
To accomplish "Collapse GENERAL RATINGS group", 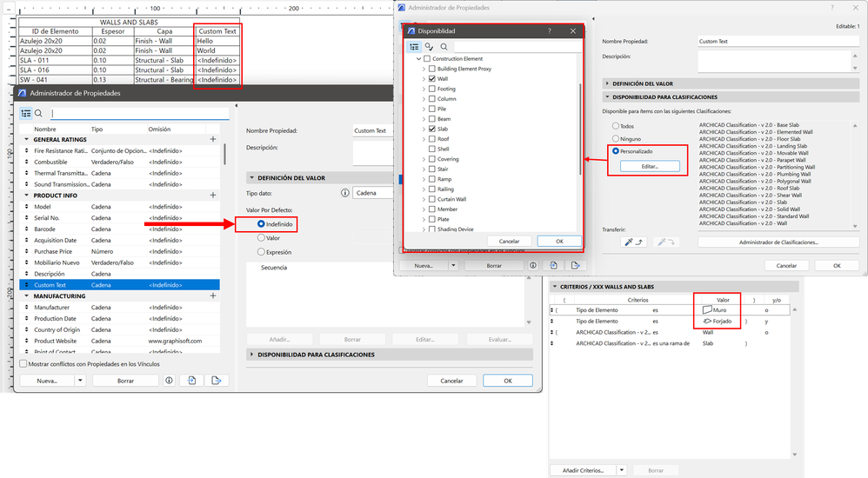I will [x=27, y=139].
